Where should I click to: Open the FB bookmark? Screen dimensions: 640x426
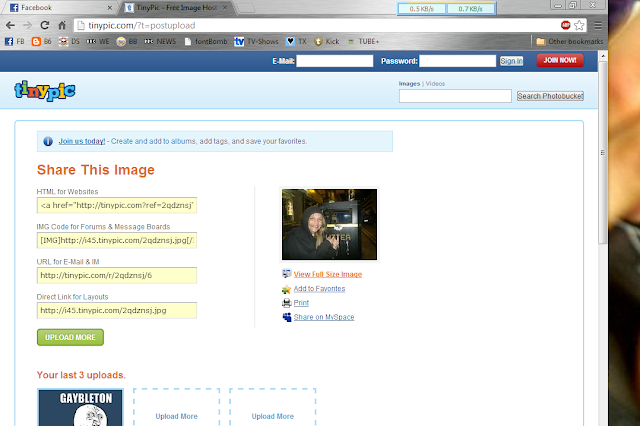(15, 41)
